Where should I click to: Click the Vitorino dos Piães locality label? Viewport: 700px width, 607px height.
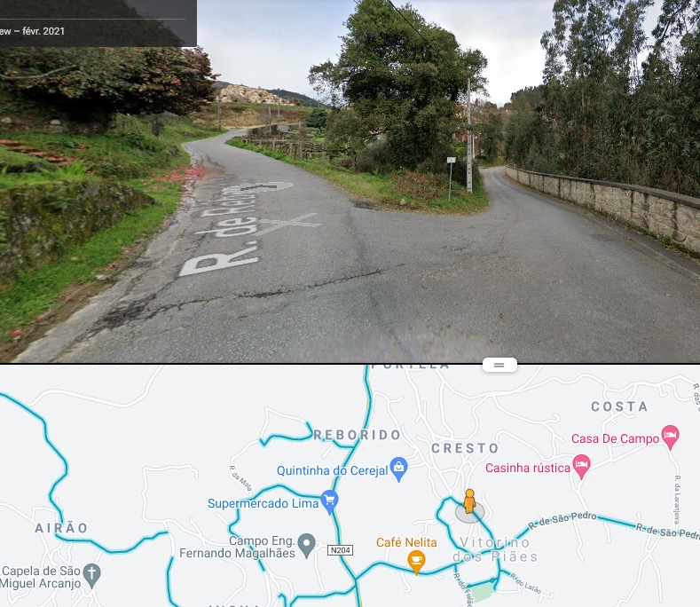(495, 549)
